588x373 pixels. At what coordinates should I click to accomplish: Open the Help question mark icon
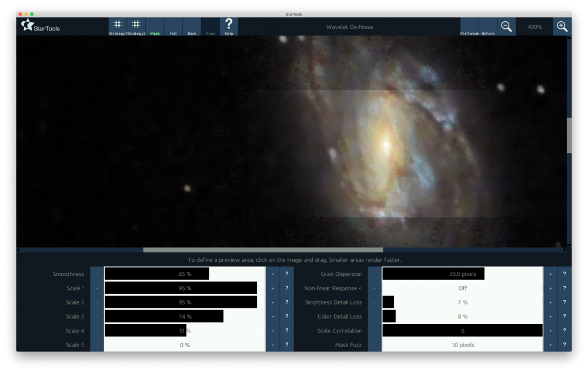tap(229, 26)
